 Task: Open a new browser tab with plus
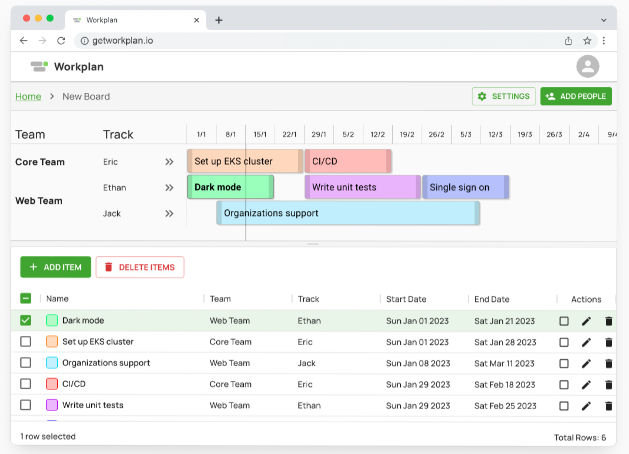[x=219, y=20]
